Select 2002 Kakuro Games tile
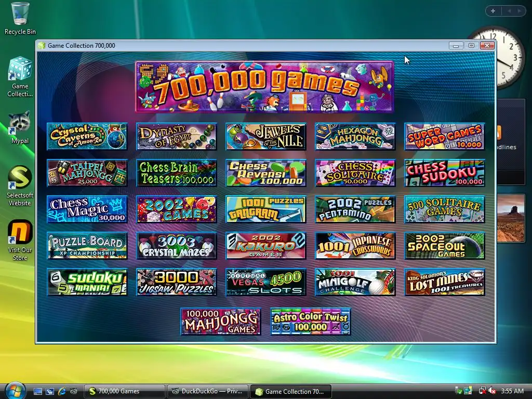 (x=265, y=246)
